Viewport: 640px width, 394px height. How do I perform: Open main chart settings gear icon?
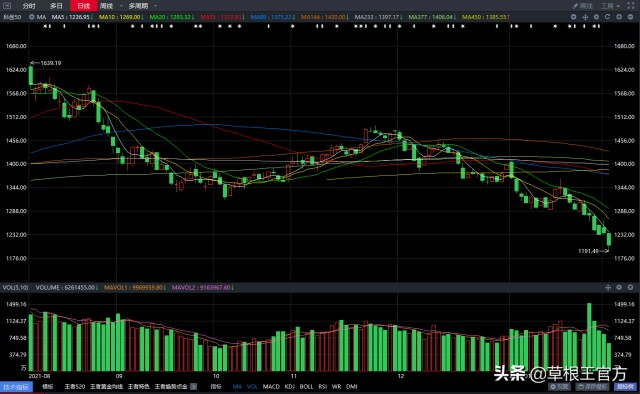point(596,17)
